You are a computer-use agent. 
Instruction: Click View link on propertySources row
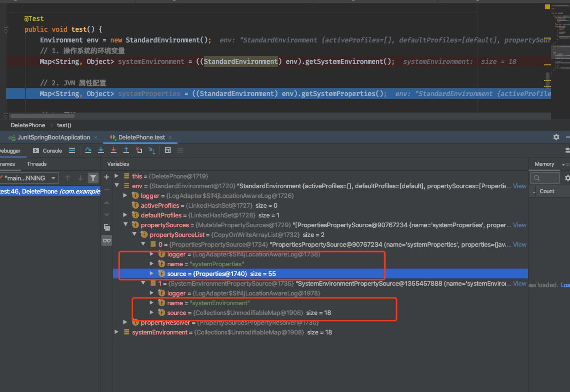(x=520, y=225)
